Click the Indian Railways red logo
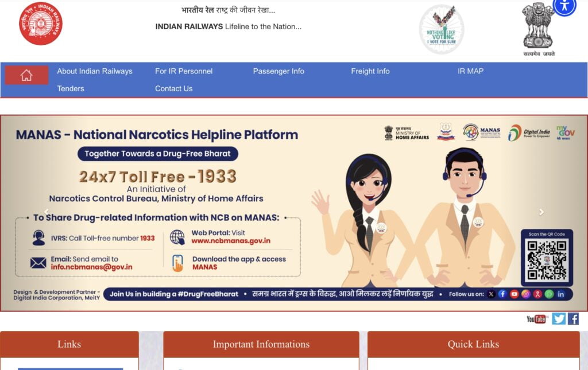 [41, 23]
